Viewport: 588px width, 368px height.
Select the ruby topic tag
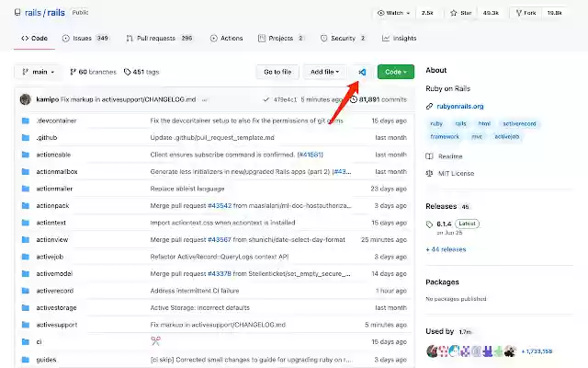(x=435, y=122)
